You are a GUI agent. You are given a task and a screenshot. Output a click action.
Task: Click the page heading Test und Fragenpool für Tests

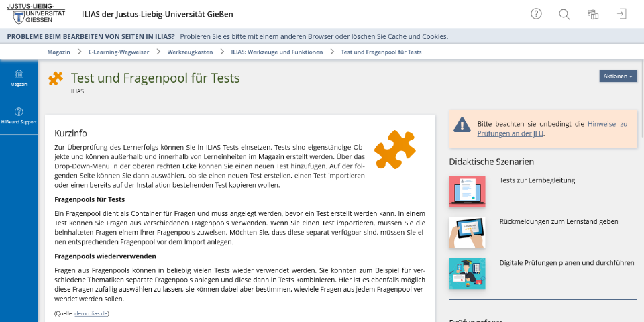pyautogui.click(x=155, y=78)
